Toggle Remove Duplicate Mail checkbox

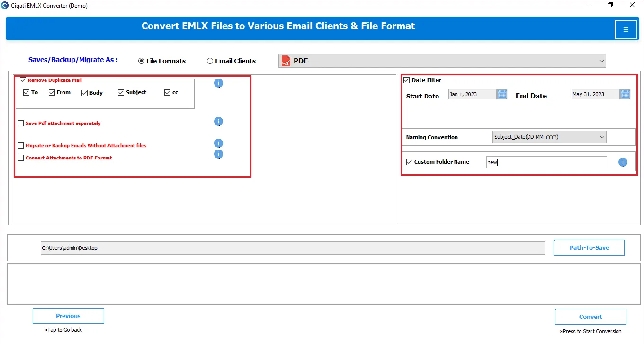pyautogui.click(x=23, y=80)
